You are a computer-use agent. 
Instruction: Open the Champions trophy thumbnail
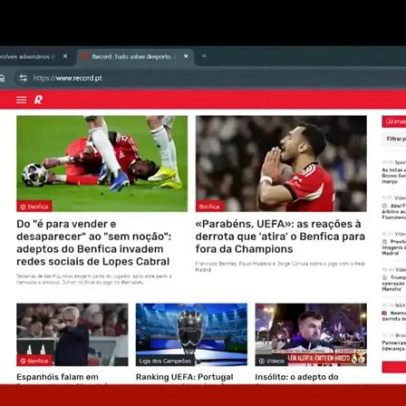(191, 334)
